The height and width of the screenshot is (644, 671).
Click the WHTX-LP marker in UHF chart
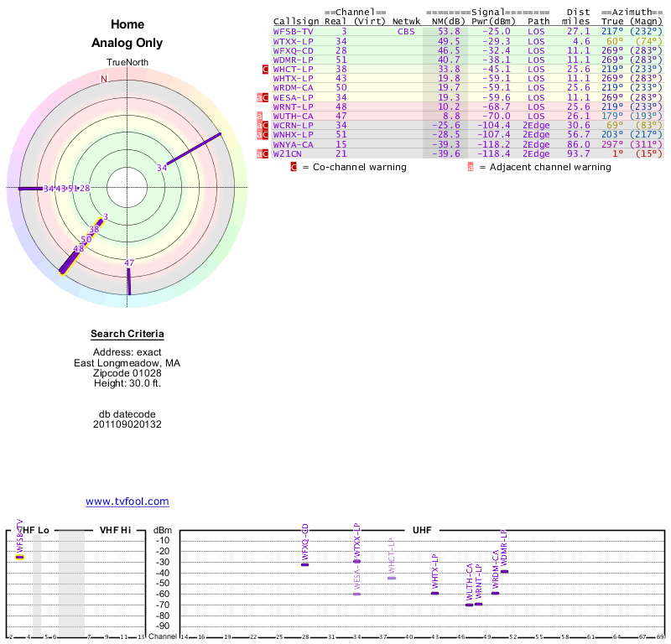click(434, 593)
